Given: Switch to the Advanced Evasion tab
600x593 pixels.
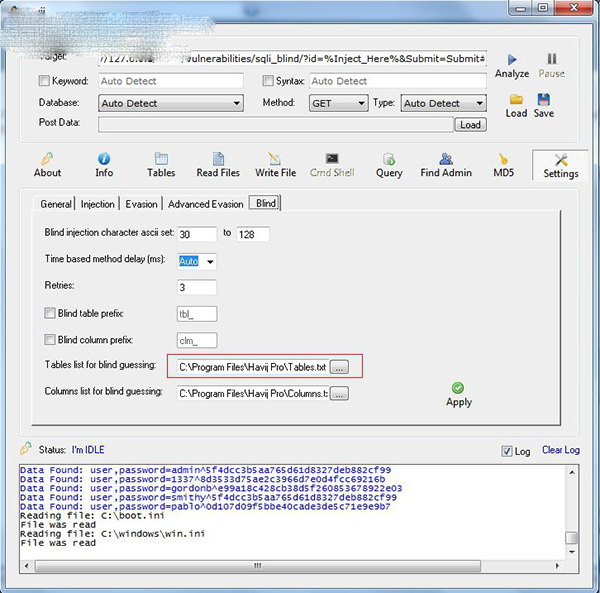Looking at the screenshot, I should click(205, 204).
